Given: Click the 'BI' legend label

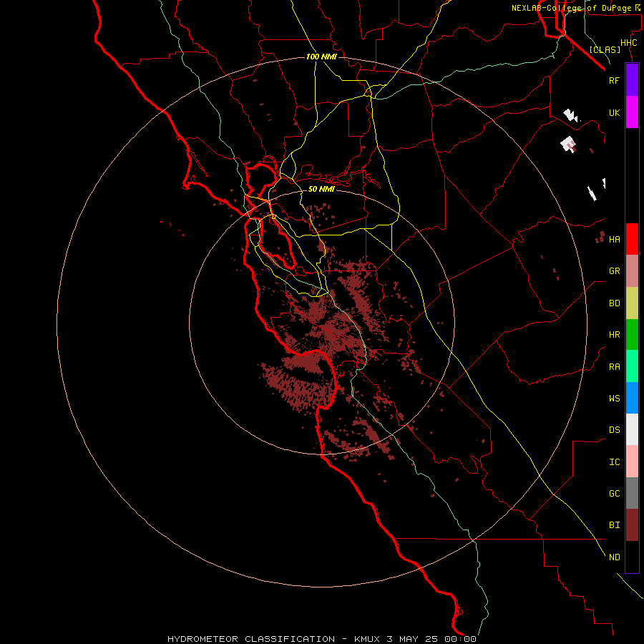Looking at the screenshot, I should point(614,525).
